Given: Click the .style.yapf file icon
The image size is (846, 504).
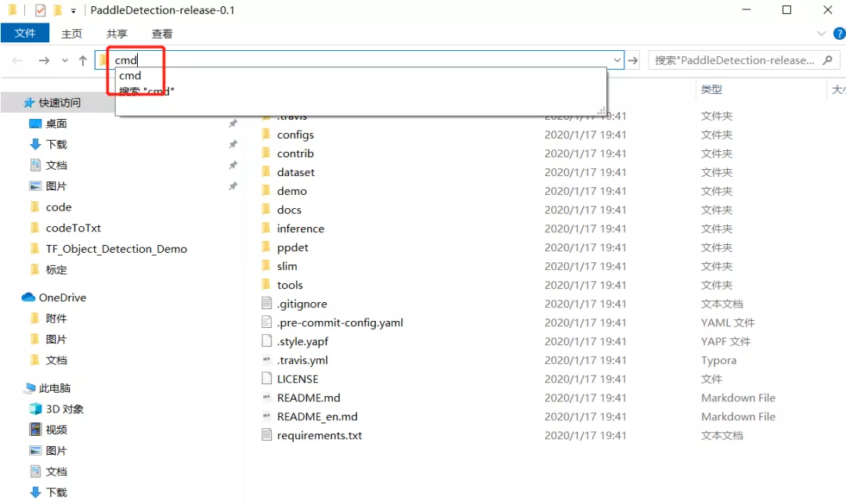Looking at the screenshot, I should (266, 341).
